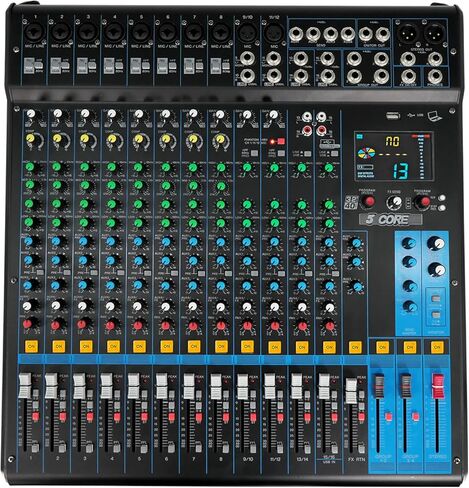Click red ST button beside channel 8 fader

click(226, 417)
